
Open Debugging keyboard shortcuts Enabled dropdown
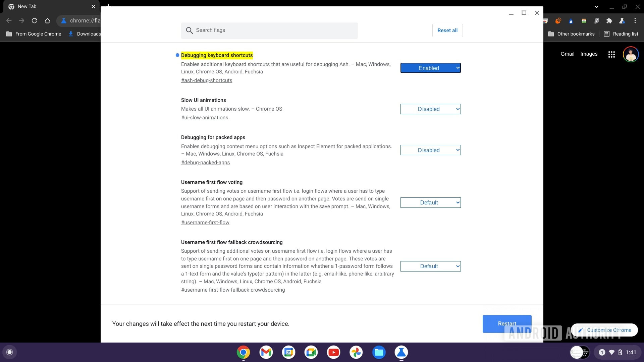[x=430, y=68]
